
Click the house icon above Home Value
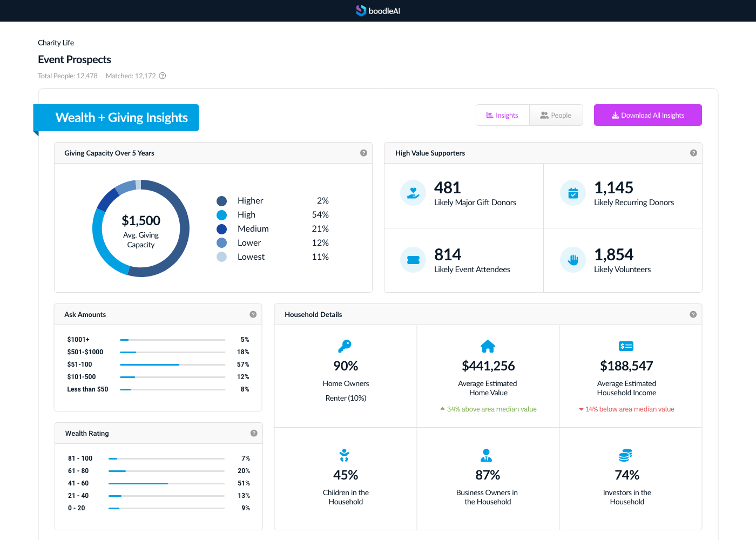488,346
